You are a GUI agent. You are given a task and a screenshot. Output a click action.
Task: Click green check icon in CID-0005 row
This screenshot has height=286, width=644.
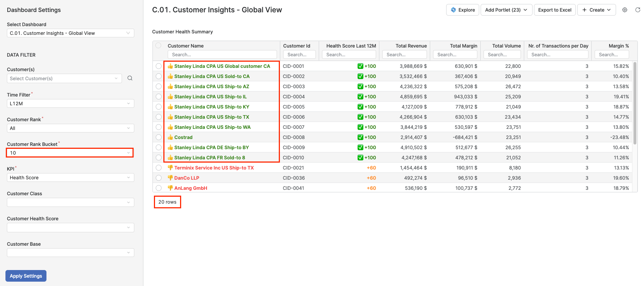[360, 107]
